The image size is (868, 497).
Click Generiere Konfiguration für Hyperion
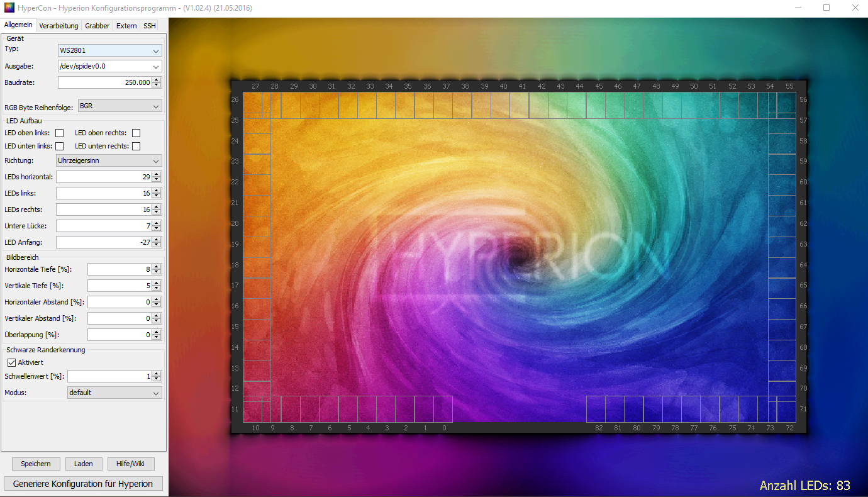[x=83, y=484]
